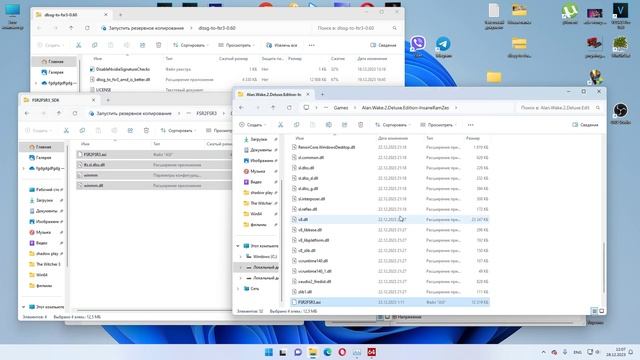This screenshot has width=640, height=360.
Task: Click Alan Wake window vertical scrollbar
Action: pyautogui.click(x=604, y=267)
